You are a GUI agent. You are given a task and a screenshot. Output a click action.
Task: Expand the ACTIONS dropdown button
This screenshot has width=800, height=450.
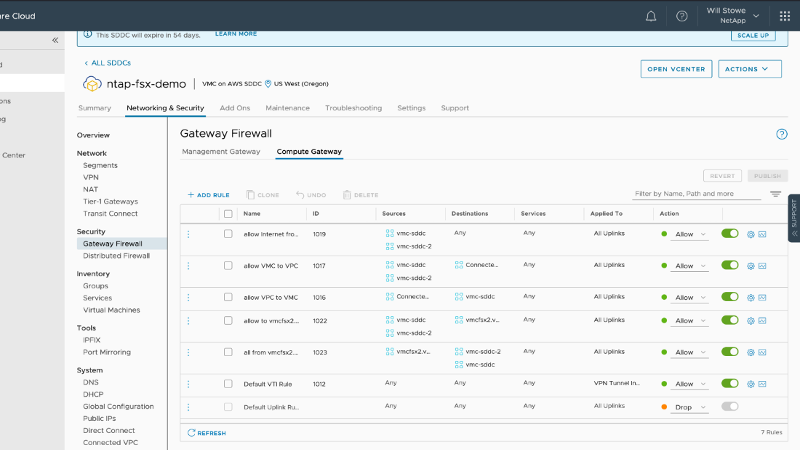click(750, 69)
